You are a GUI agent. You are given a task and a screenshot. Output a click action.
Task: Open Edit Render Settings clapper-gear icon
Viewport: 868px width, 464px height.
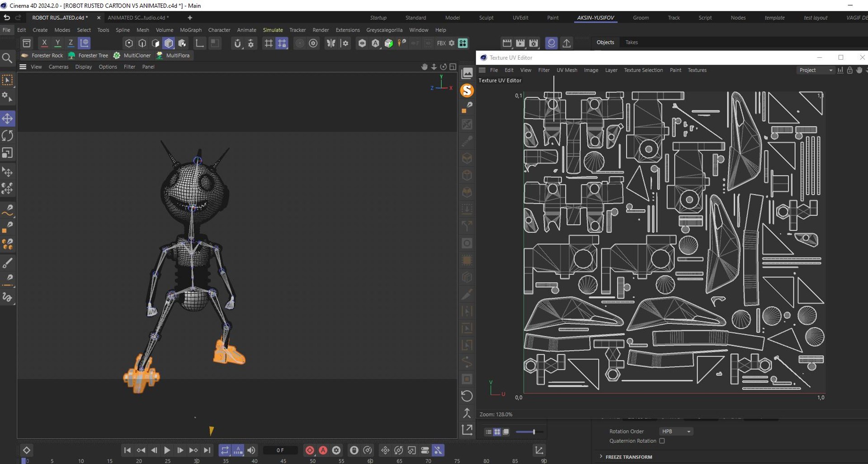(534, 43)
